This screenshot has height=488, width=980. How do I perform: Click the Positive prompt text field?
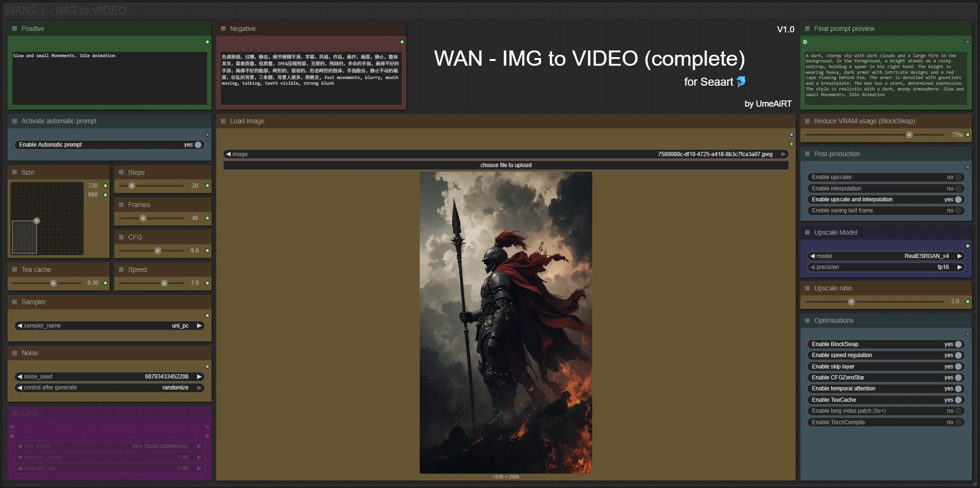(x=109, y=78)
